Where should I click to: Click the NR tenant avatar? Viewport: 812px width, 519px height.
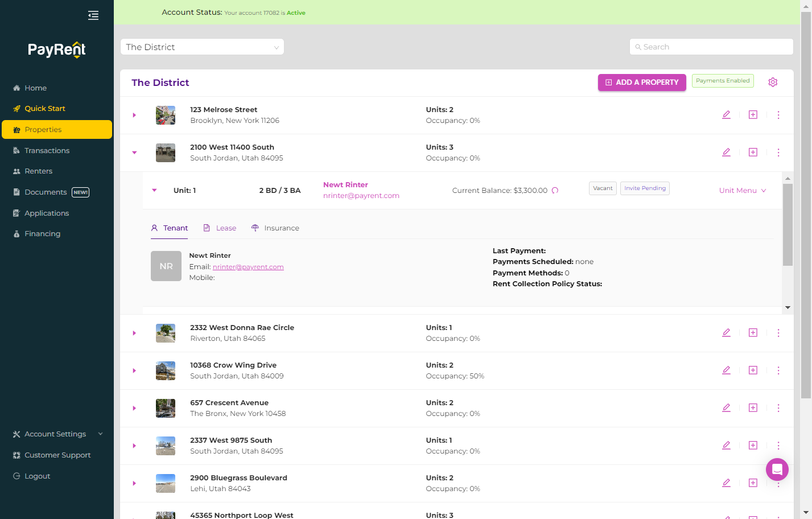point(166,266)
